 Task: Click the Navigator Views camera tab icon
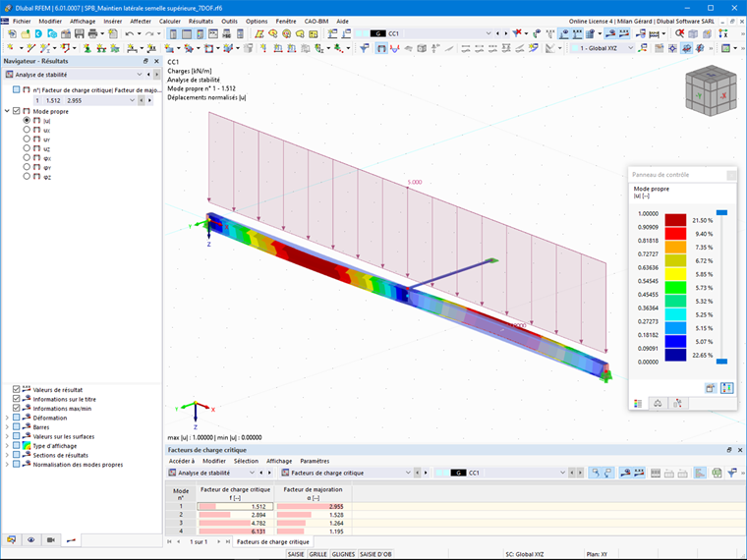pyautogui.click(x=51, y=540)
